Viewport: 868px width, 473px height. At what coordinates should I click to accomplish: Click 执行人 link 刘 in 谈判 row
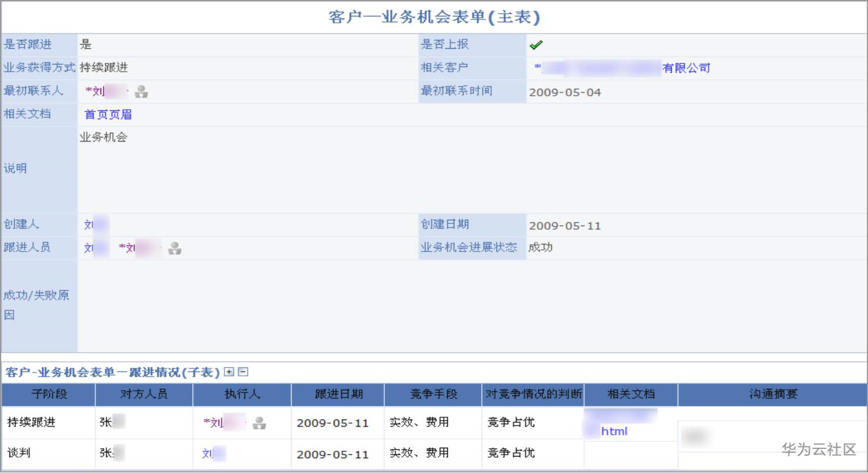coord(214,454)
